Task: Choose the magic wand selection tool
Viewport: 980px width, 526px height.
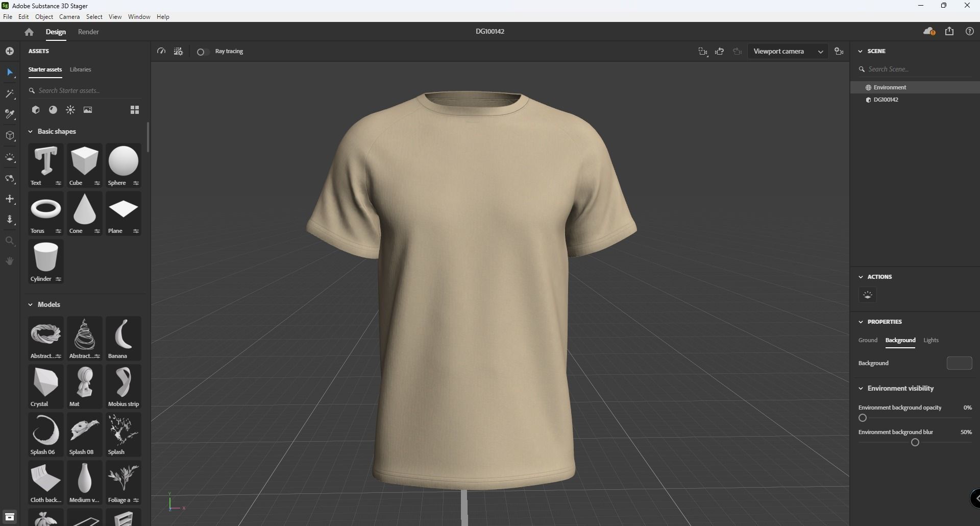Action: click(10, 94)
